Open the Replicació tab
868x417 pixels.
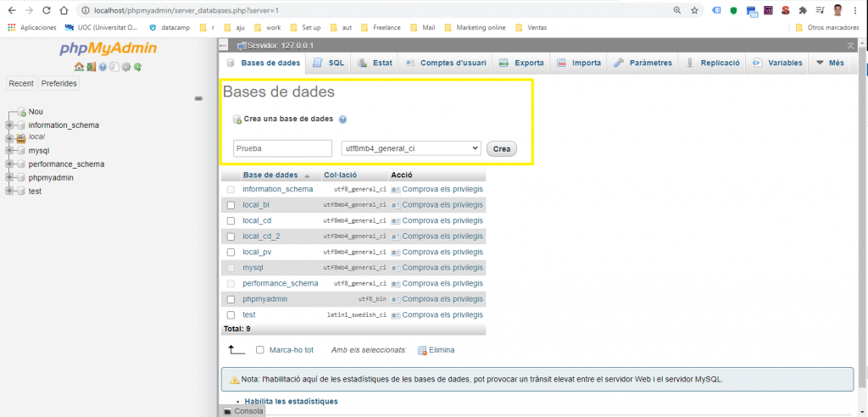tap(712, 63)
